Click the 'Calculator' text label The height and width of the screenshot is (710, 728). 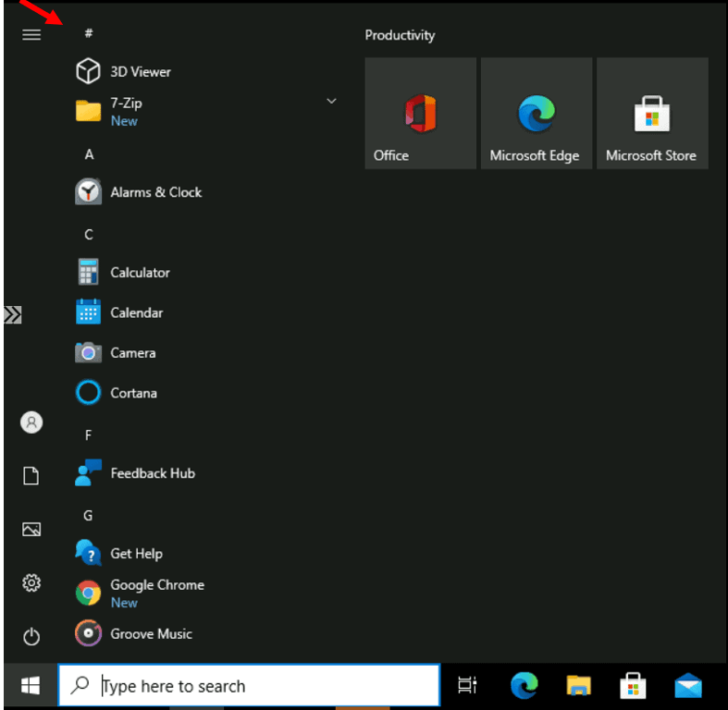pos(141,273)
